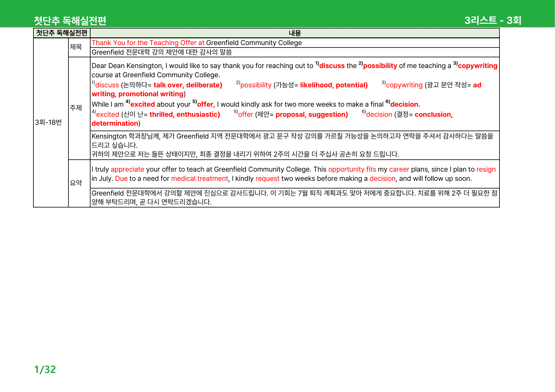Image resolution: width=555 pixels, height=392 pixels.
Task: Click the synonym 'likelihood, potential)'
Action: (x=334, y=85)
